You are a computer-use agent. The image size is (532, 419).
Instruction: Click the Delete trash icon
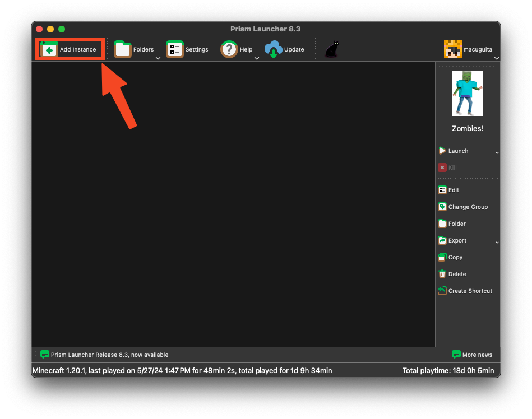[442, 274]
